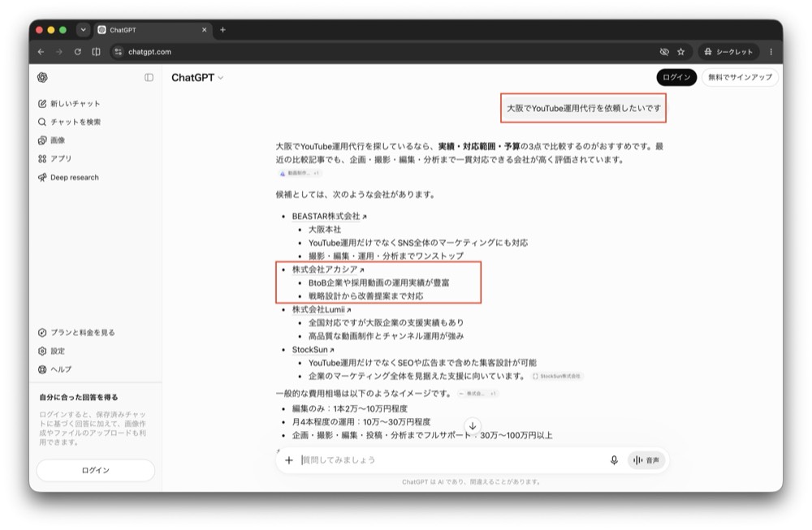Start a new chat via 新しいチャット

(x=69, y=104)
